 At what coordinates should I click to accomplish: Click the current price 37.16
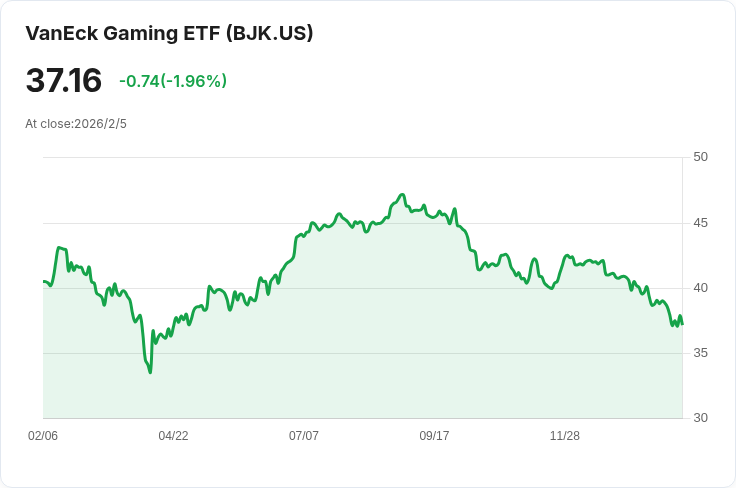[x=63, y=80]
